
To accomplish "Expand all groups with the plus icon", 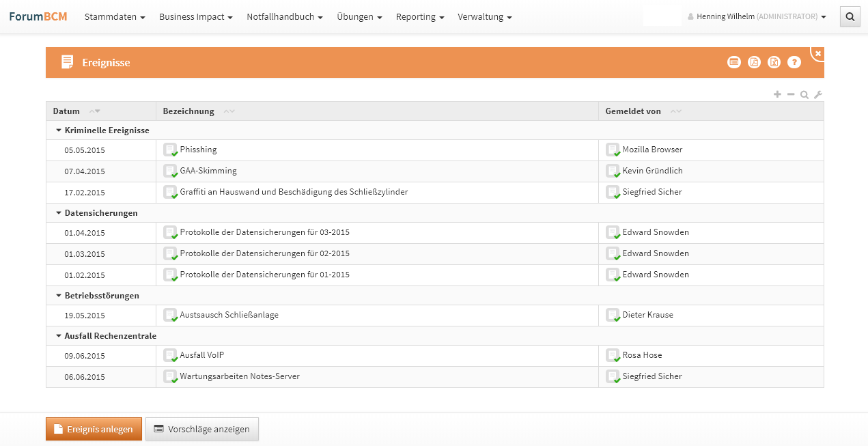I will click(777, 95).
